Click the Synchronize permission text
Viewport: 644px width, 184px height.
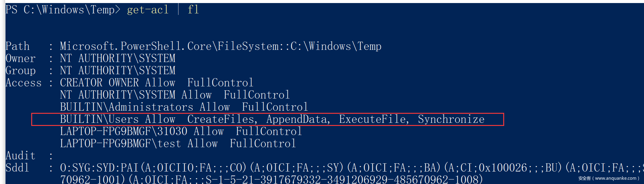coord(451,119)
